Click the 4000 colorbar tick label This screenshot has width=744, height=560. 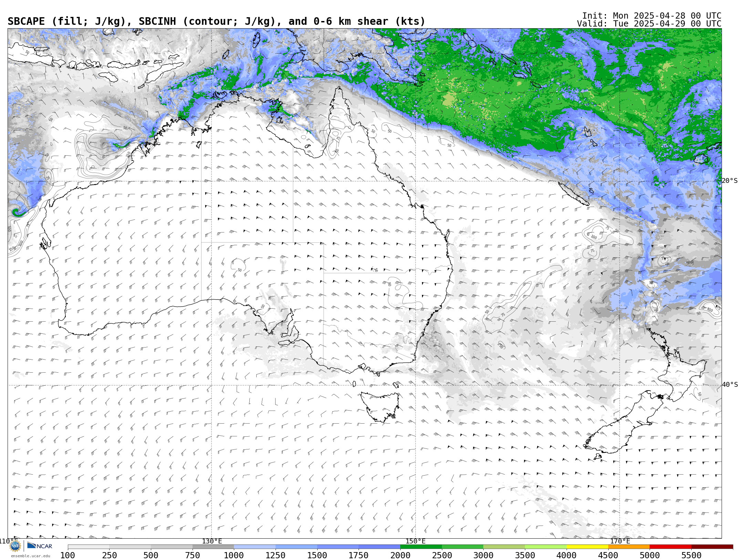pos(567,555)
